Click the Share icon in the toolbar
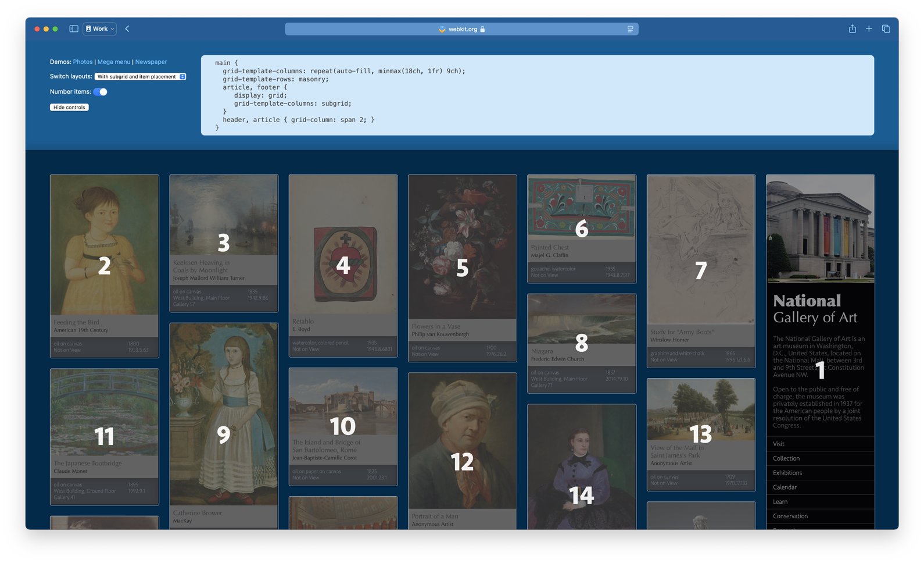Viewport: 924px width, 563px height. (x=852, y=28)
